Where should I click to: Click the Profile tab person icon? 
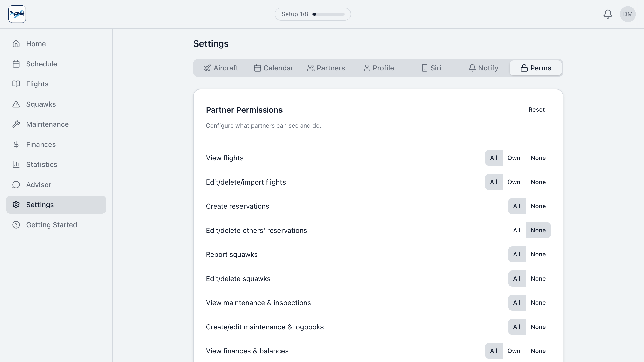click(367, 68)
